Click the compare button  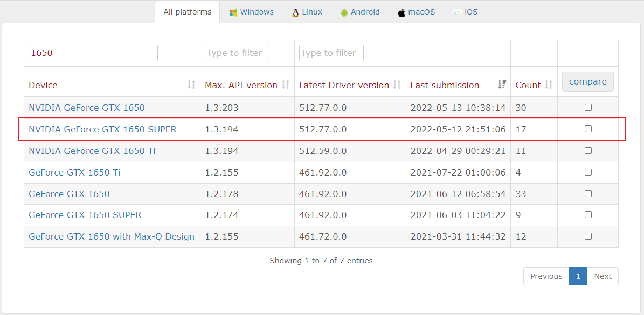coord(588,82)
